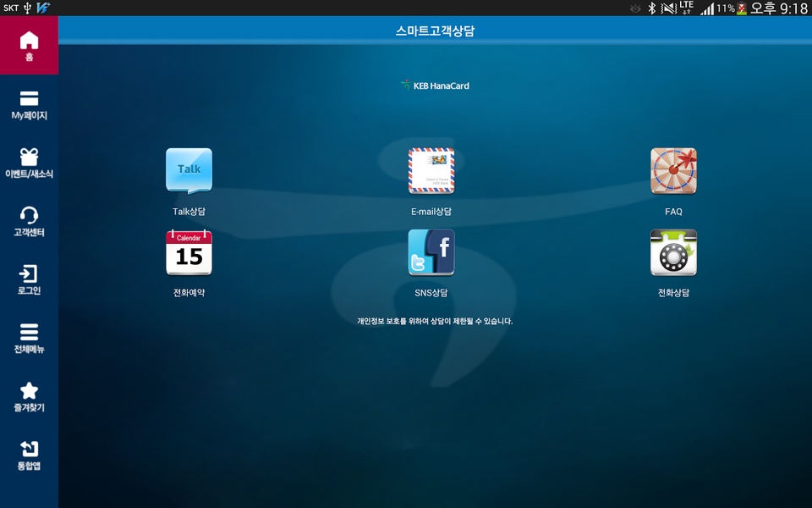
Task: Open the FAQ dartboard icon
Action: coord(674,171)
